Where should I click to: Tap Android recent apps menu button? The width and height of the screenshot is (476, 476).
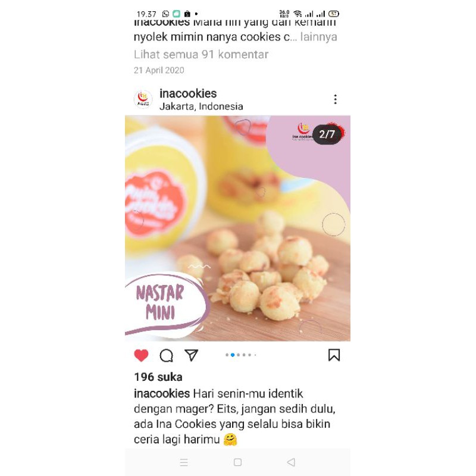184,462
